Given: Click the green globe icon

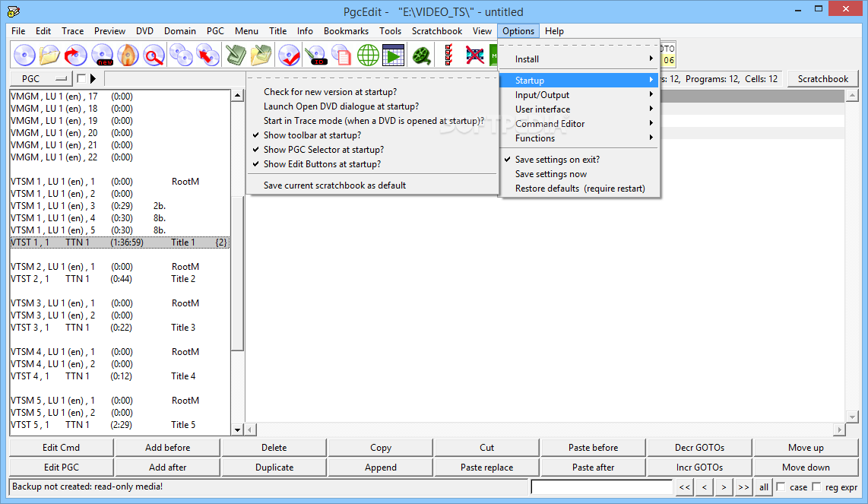Looking at the screenshot, I should [x=368, y=55].
